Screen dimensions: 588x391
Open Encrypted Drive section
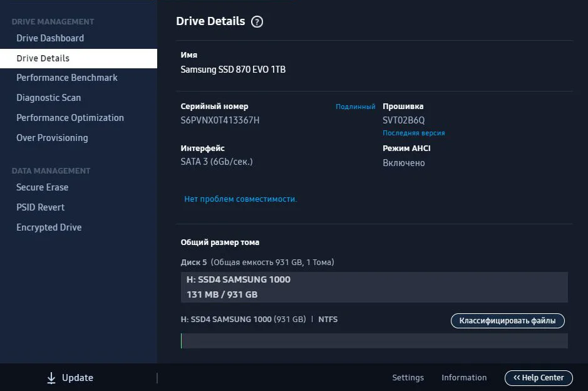pyautogui.click(x=49, y=227)
